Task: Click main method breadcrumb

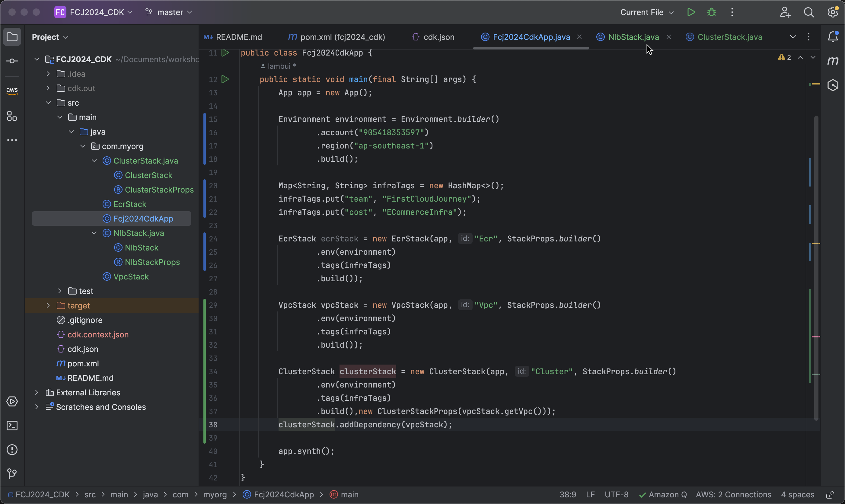Action: click(344, 494)
